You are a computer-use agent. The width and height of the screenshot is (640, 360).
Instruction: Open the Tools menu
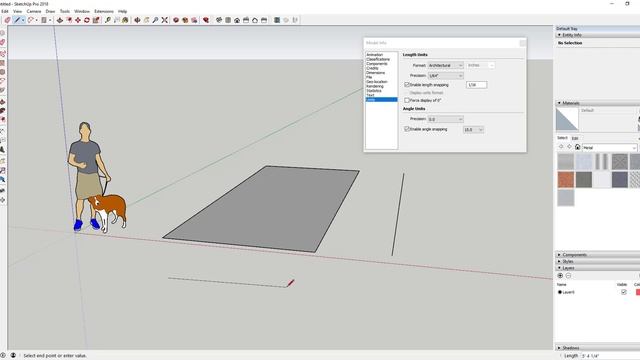pos(65,11)
